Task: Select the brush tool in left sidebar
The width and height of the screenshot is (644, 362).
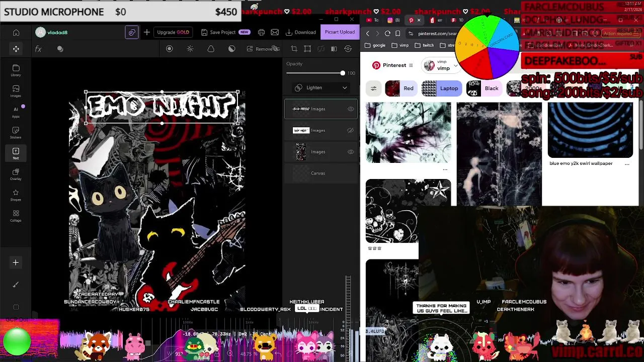Action: tap(16, 285)
